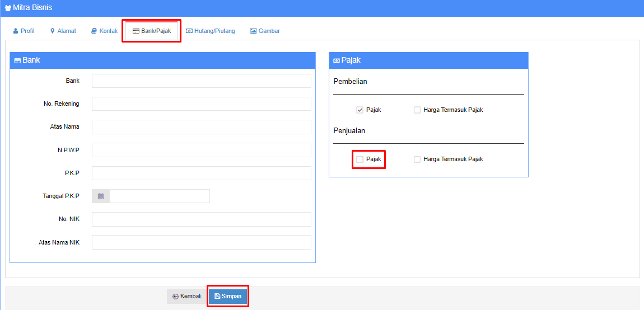The height and width of the screenshot is (310, 644).
Task: Enable Harga Termasuk Pajak under Pembelian
Action: 417,110
